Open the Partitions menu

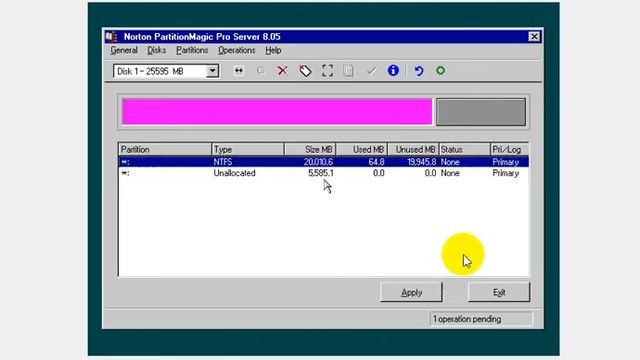tap(192, 50)
